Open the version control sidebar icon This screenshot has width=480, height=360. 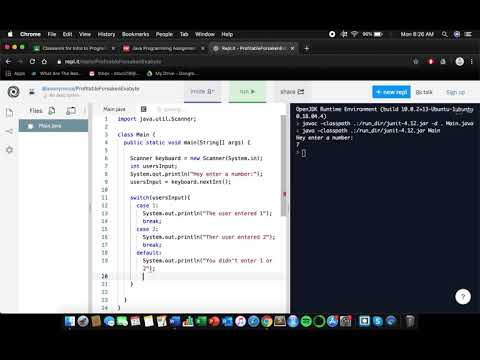(9, 131)
